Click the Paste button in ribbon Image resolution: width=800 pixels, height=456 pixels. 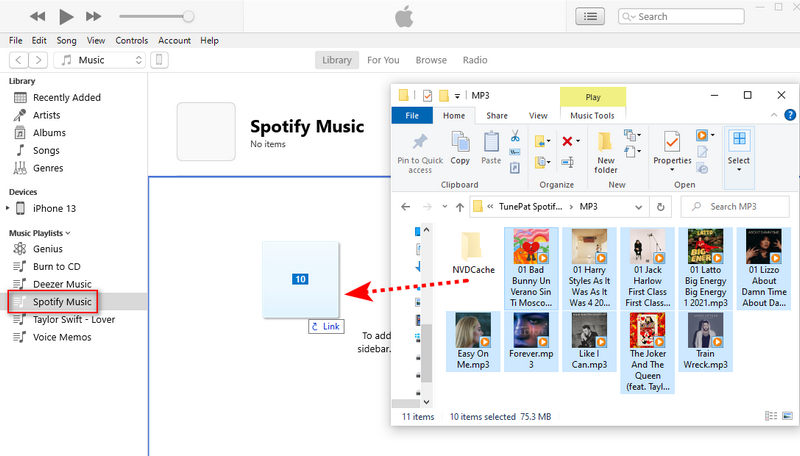491,148
